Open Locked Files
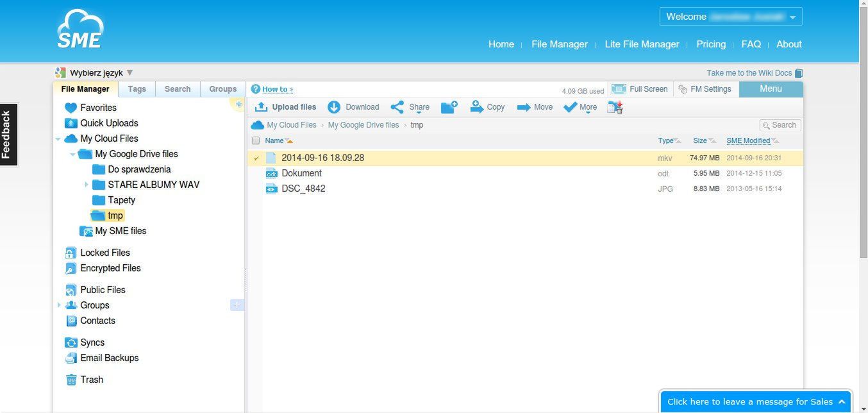 97,253
